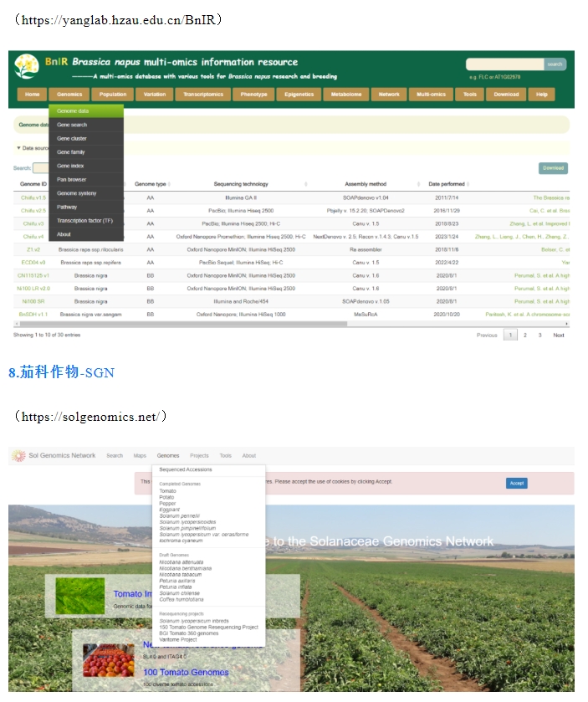
Task: Select Genome synteny in Genomics dropdown
Action: (86, 194)
